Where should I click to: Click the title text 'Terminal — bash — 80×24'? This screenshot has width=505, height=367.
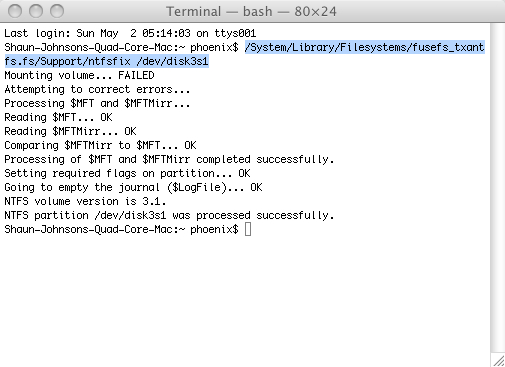click(x=251, y=12)
